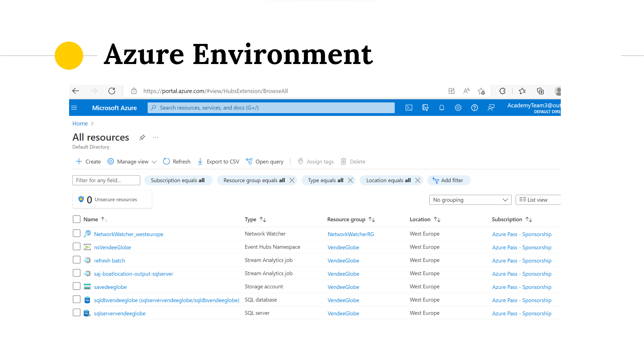Viewport: 644px width, 362px height.
Task: Check the refresh batch row checkbox
Action: 76,260
